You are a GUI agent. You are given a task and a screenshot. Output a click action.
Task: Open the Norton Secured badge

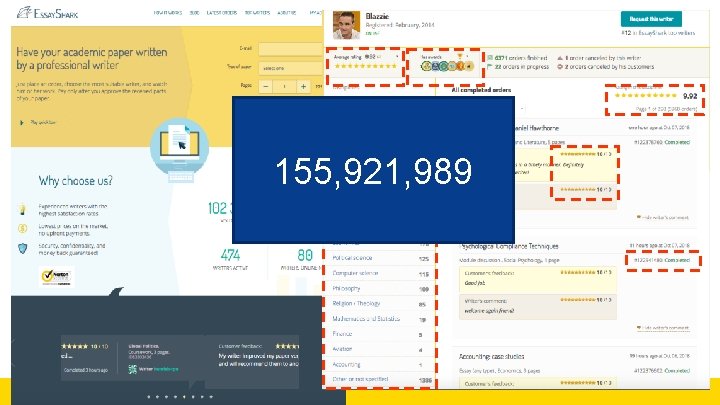tap(56, 276)
